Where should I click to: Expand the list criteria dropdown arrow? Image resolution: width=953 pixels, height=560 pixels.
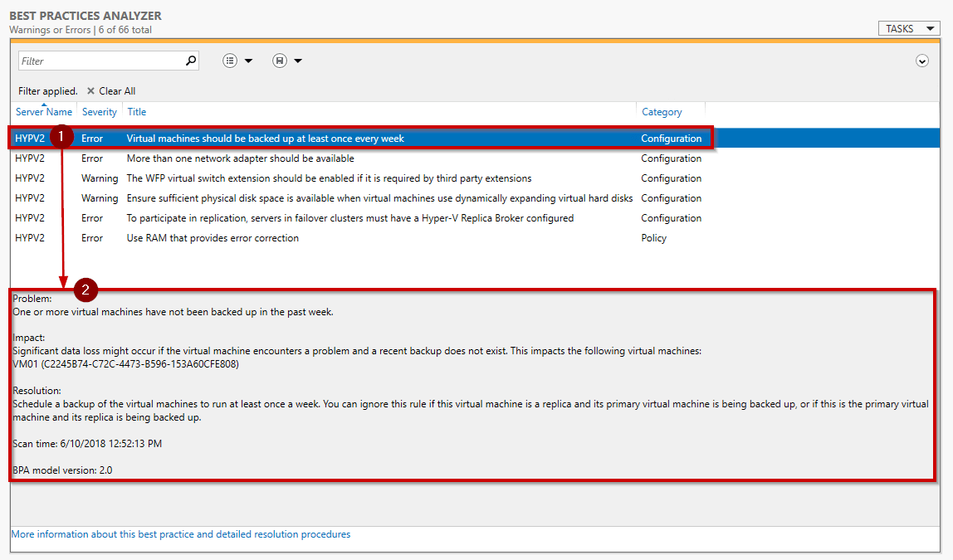click(248, 61)
